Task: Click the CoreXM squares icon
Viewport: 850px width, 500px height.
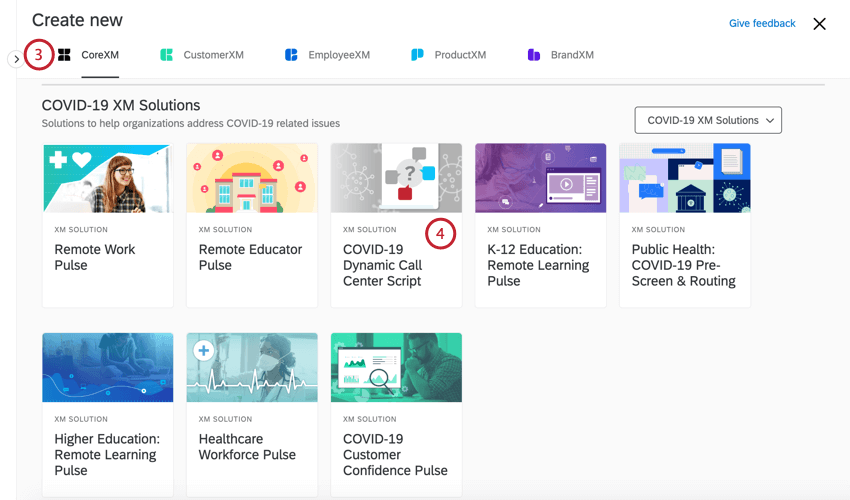Action: point(64,55)
